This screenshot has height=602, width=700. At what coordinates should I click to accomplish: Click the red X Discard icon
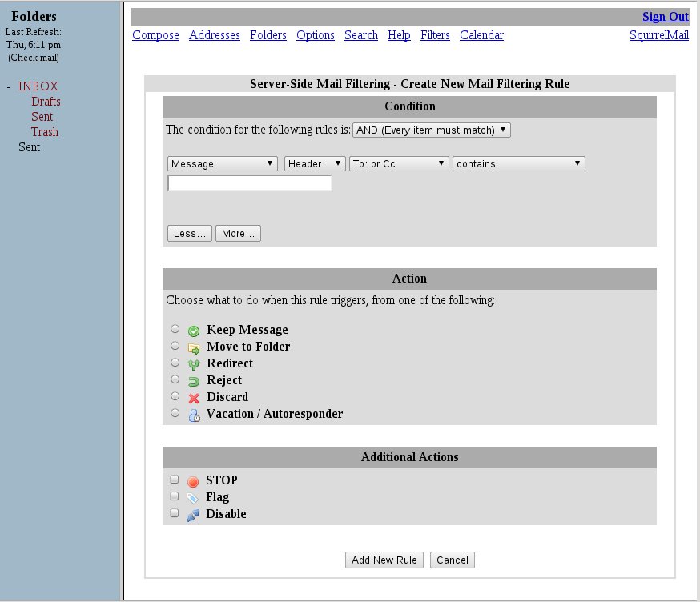pyautogui.click(x=193, y=398)
